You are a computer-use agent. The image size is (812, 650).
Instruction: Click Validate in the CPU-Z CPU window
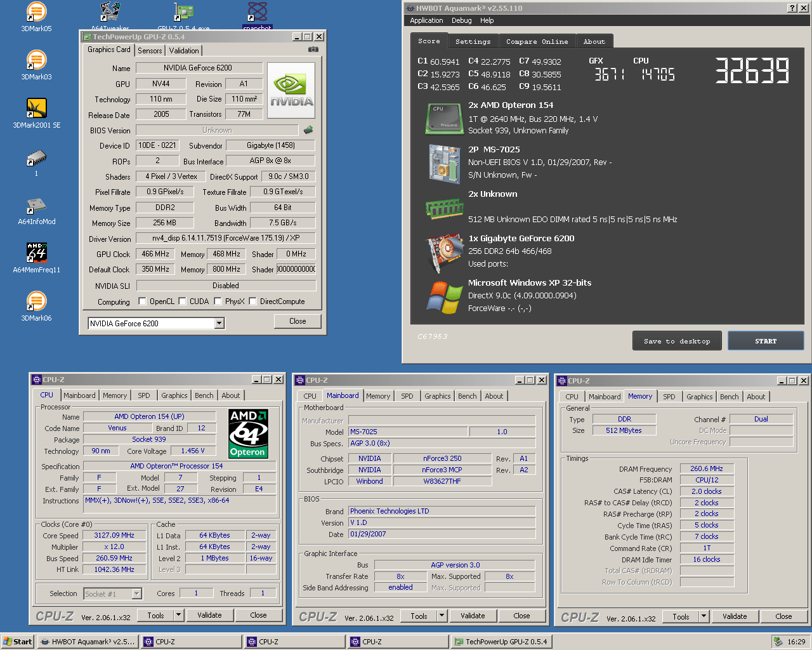coord(209,615)
